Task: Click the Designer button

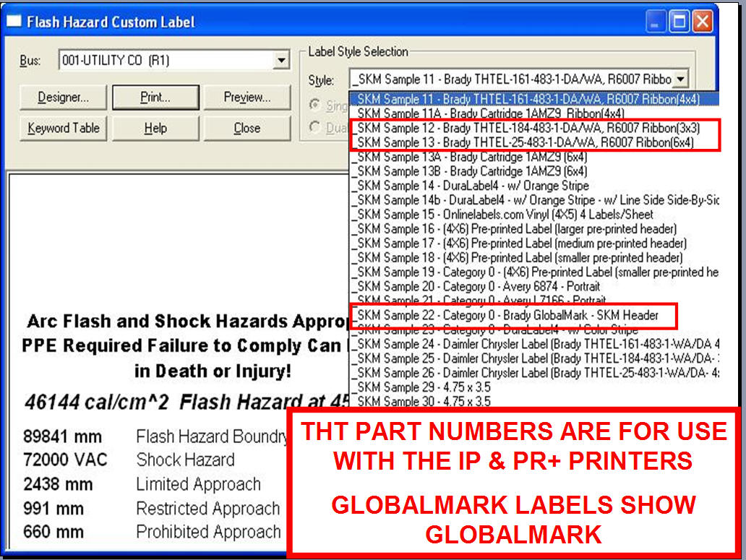Action: pyautogui.click(x=63, y=98)
